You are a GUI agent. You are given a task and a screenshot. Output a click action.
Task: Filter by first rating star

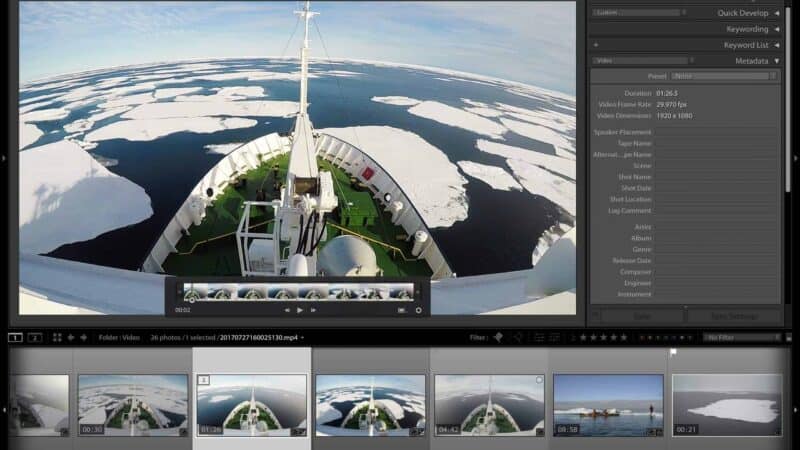click(x=583, y=337)
